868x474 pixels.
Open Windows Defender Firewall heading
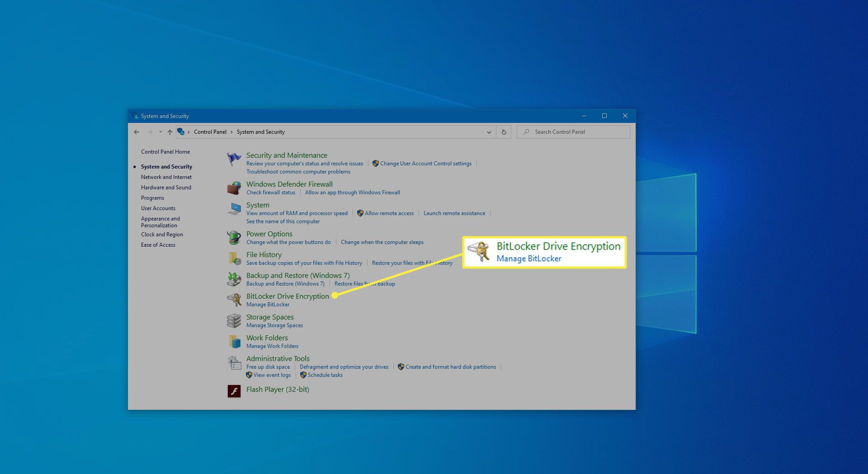pyautogui.click(x=289, y=184)
